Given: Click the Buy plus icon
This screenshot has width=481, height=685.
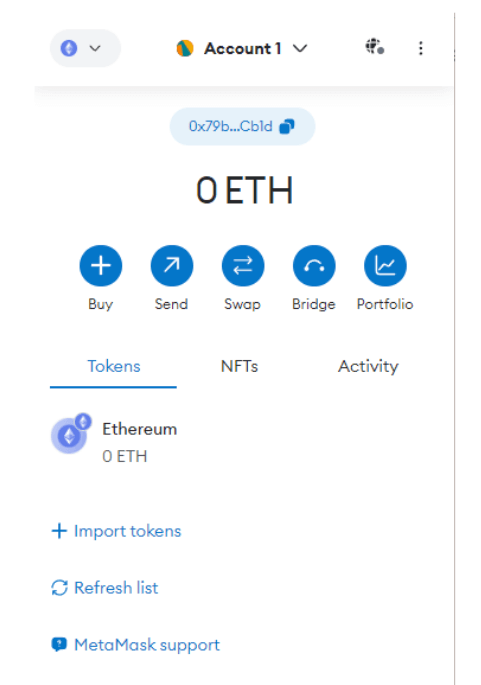Looking at the screenshot, I should (x=100, y=266).
